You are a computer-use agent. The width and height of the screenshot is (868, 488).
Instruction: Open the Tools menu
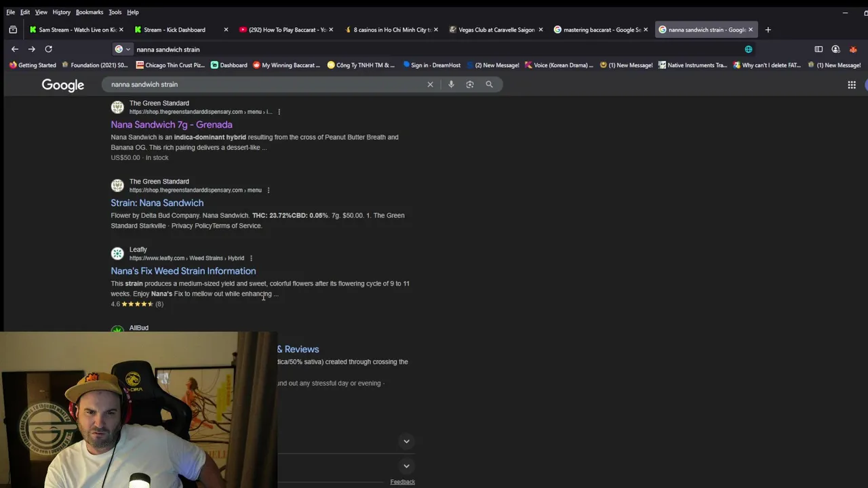115,12
